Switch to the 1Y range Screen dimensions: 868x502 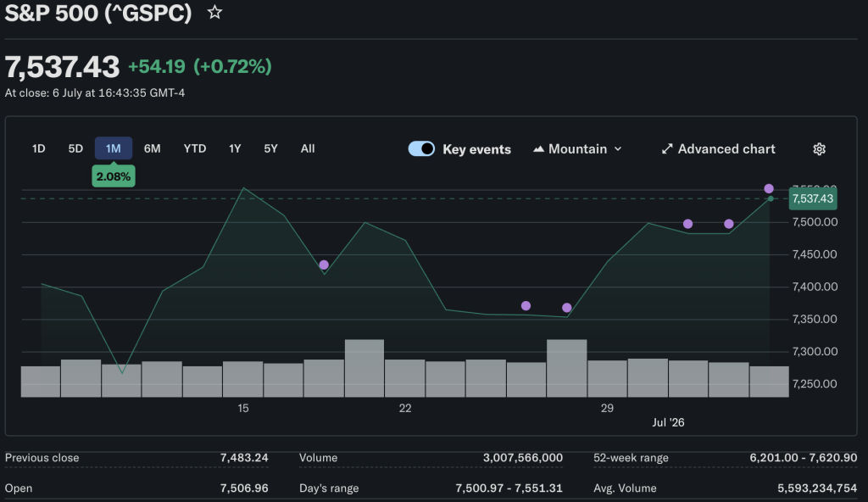(x=235, y=148)
